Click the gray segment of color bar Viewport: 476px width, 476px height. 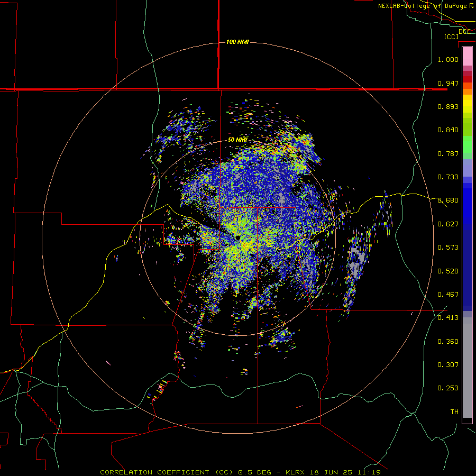click(467, 368)
